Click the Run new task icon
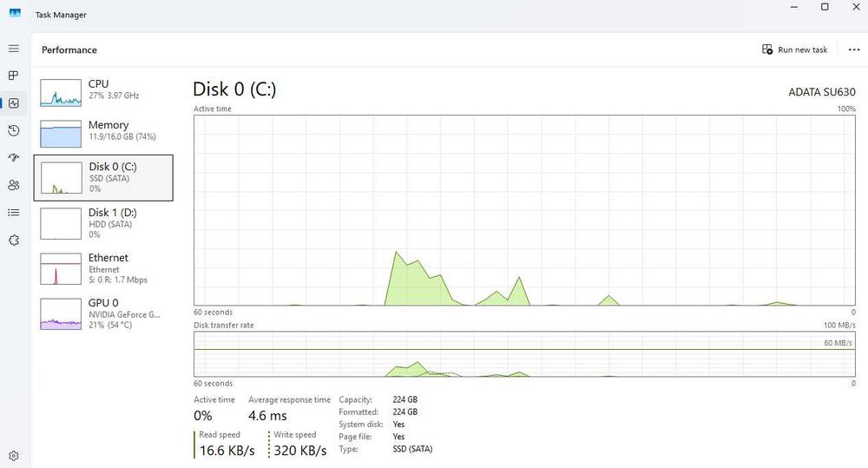This screenshot has width=868, height=468. 767,49
